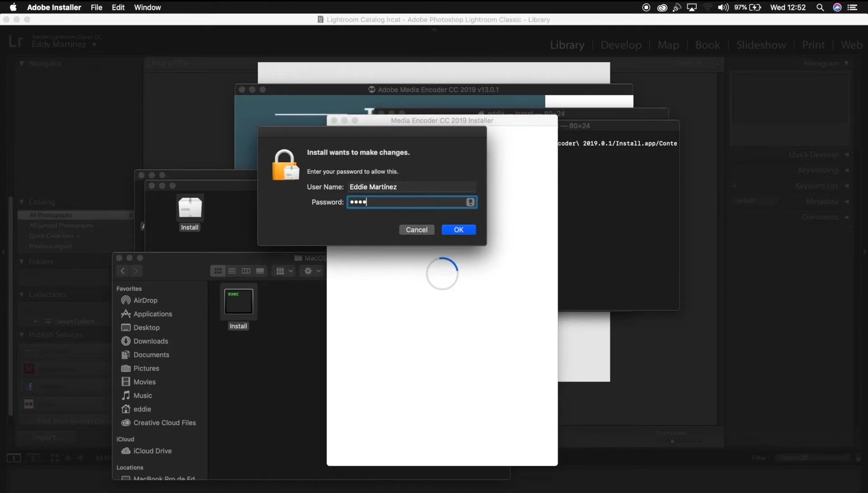Open the password autofill key icon
This screenshot has height=493, width=868.
[471, 202]
